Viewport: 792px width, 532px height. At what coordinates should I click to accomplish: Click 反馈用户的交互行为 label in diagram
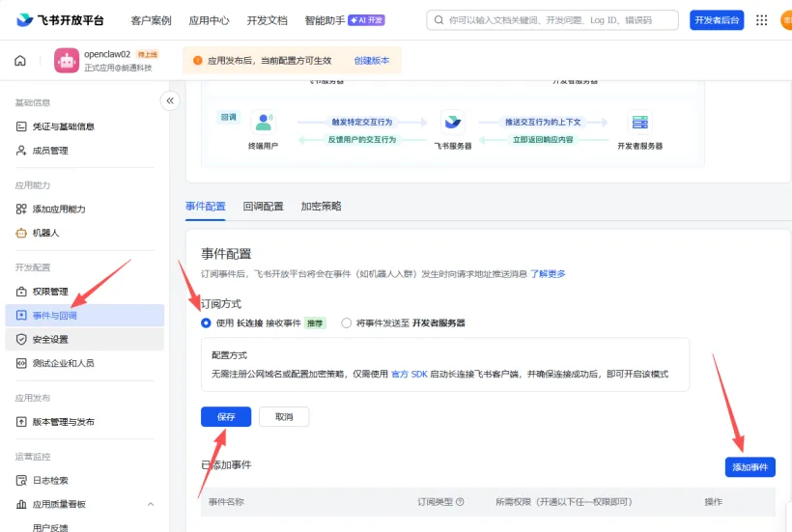(361, 140)
